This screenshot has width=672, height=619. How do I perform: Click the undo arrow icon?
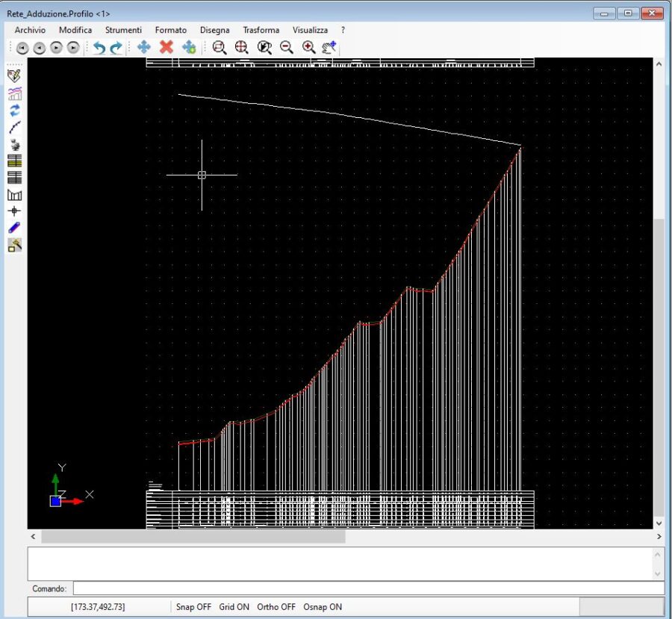pos(99,48)
